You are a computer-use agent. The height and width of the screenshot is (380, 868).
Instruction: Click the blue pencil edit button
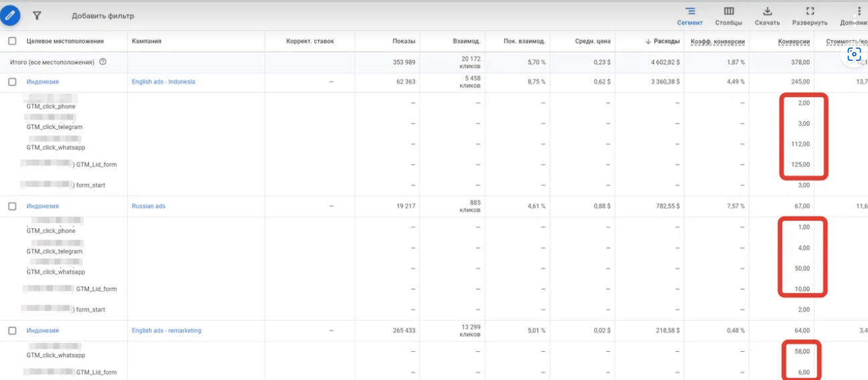[x=9, y=15]
